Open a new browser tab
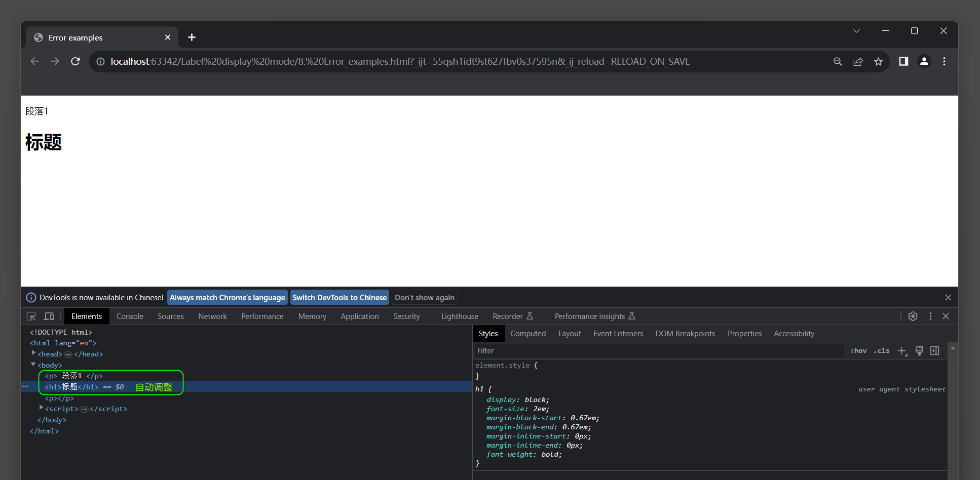Image resolution: width=980 pixels, height=480 pixels. tap(192, 37)
